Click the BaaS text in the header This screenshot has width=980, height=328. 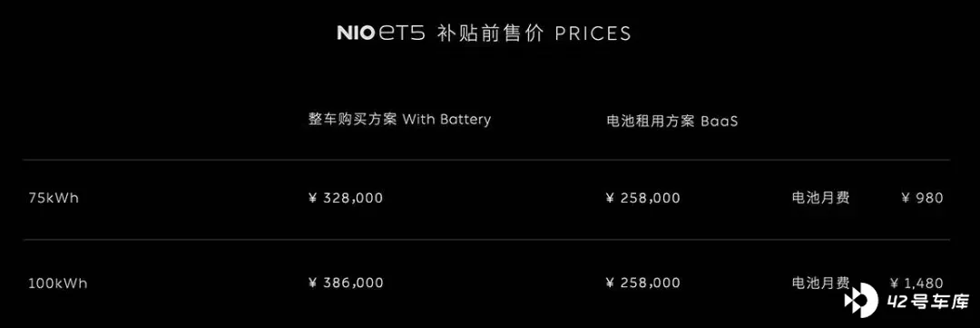click(x=720, y=121)
